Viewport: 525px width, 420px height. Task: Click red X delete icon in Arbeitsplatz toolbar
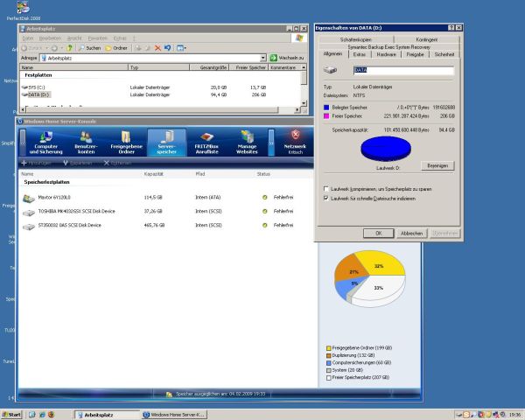(x=157, y=48)
